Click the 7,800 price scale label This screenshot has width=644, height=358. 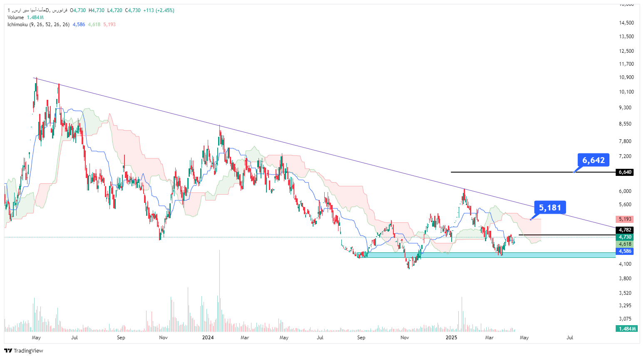[x=625, y=141]
